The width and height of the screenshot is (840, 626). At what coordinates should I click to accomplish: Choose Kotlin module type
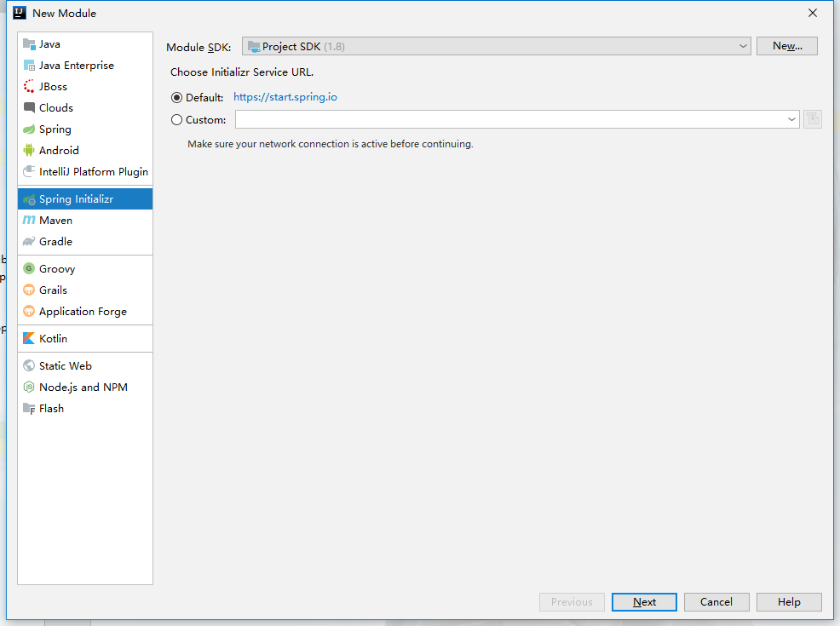pos(85,338)
